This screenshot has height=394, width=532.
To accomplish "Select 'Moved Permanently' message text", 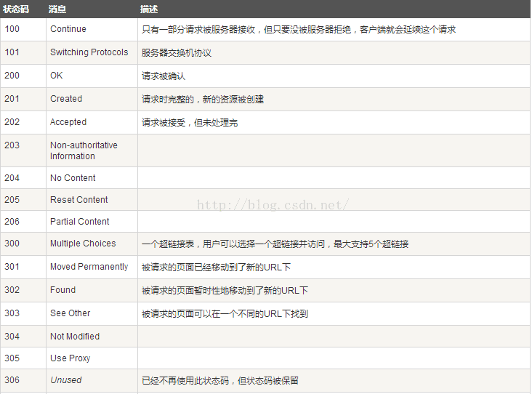I will pos(89,267).
